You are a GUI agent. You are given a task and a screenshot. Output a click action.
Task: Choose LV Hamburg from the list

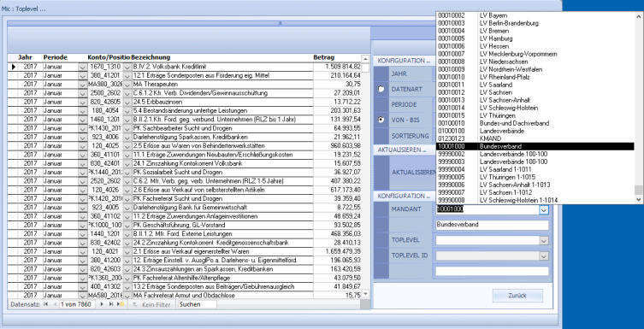coord(535,38)
